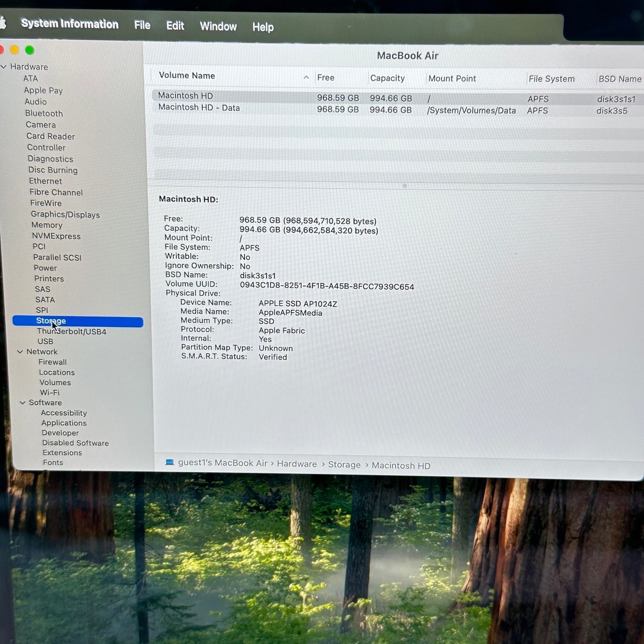Open the Help menu
This screenshot has width=644, height=644.
263,27
